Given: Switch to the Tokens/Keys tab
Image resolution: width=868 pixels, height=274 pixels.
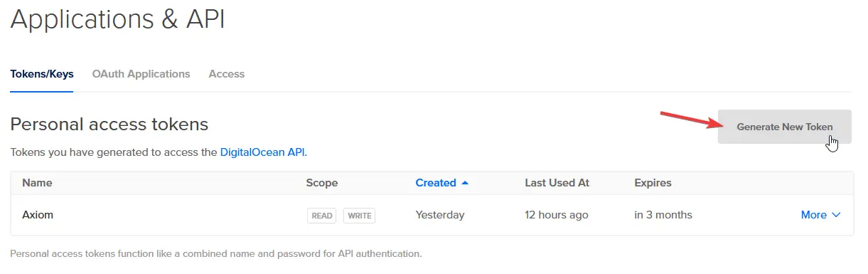Looking at the screenshot, I should point(42,74).
